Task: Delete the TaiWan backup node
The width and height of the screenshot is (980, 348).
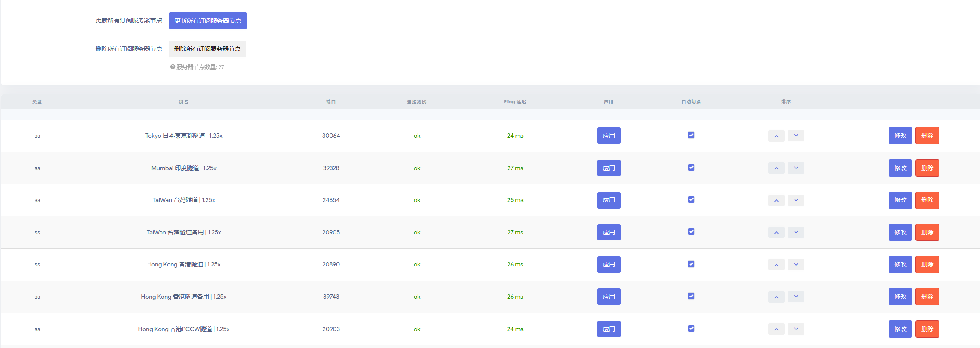Action: (927, 232)
